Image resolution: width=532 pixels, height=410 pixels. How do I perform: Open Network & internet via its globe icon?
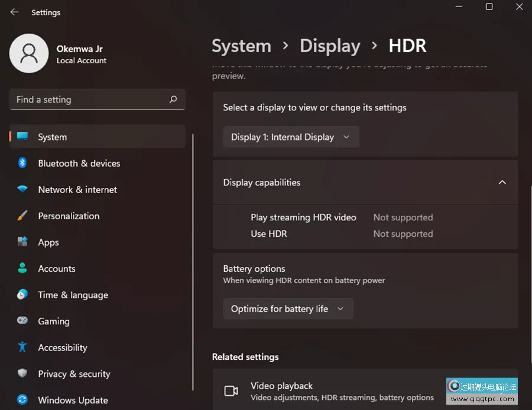[x=22, y=190]
